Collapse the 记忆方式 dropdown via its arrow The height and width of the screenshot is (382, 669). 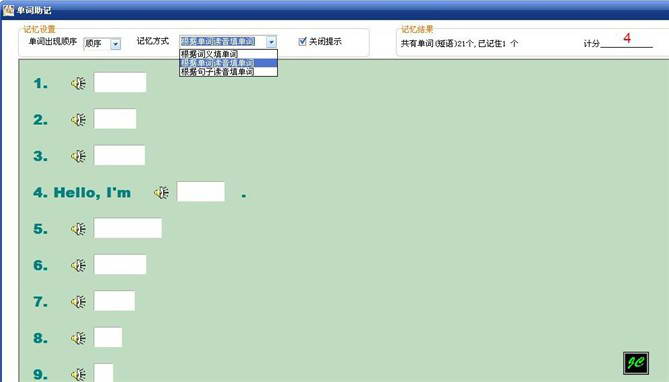pos(271,41)
